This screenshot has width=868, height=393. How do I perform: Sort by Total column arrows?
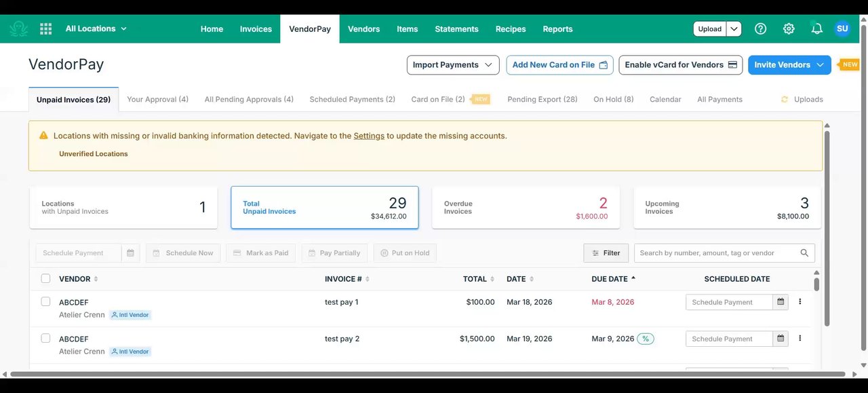point(493,279)
